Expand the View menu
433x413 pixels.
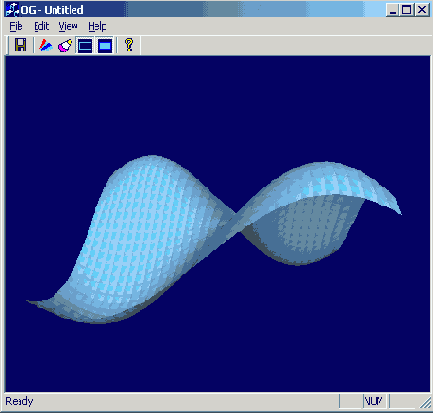click(x=68, y=26)
